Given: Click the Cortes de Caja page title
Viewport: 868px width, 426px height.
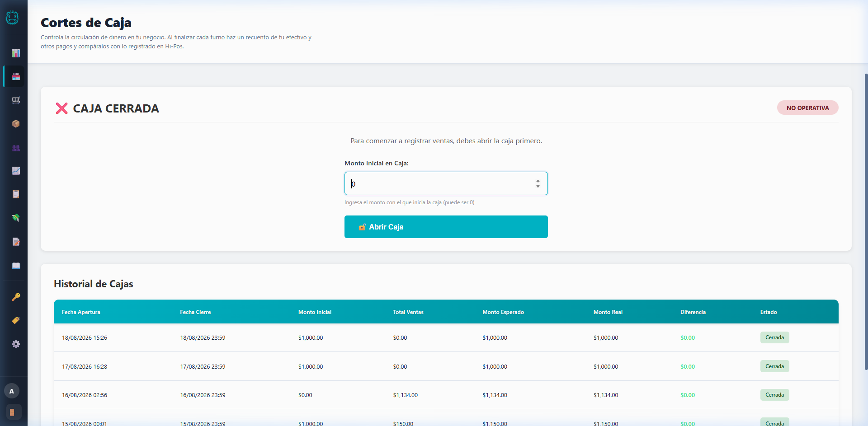Looking at the screenshot, I should 86,23.
